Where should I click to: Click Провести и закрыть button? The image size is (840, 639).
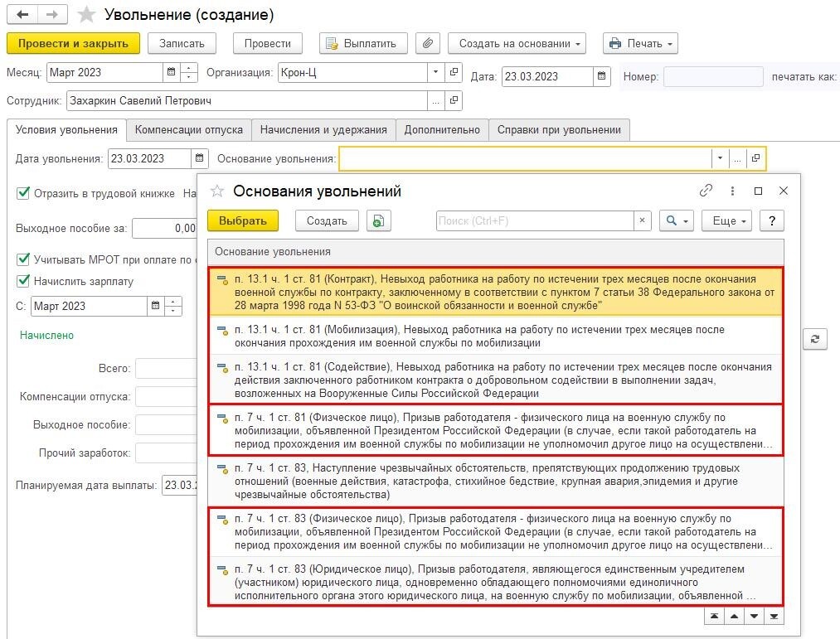point(73,43)
